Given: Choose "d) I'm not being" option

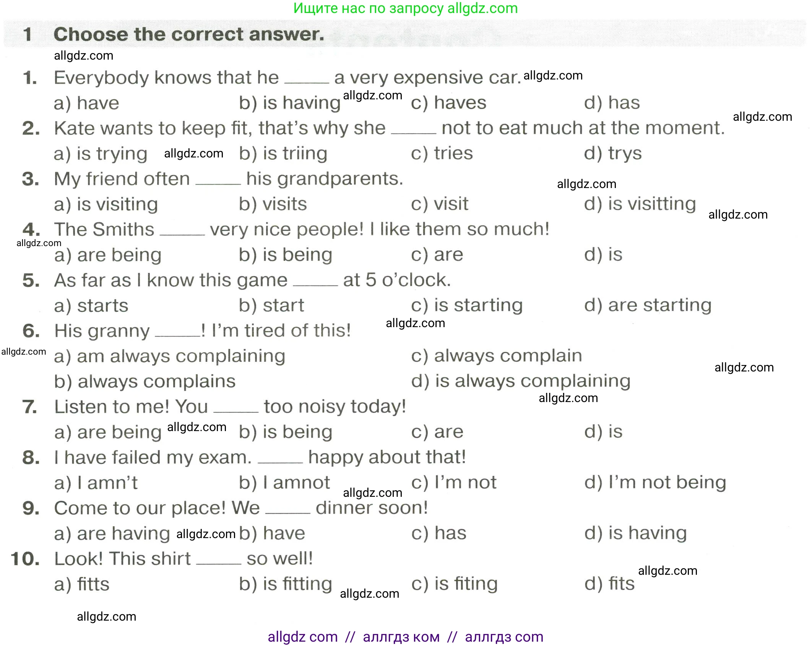Looking at the screenshot, I should point(655,483).
